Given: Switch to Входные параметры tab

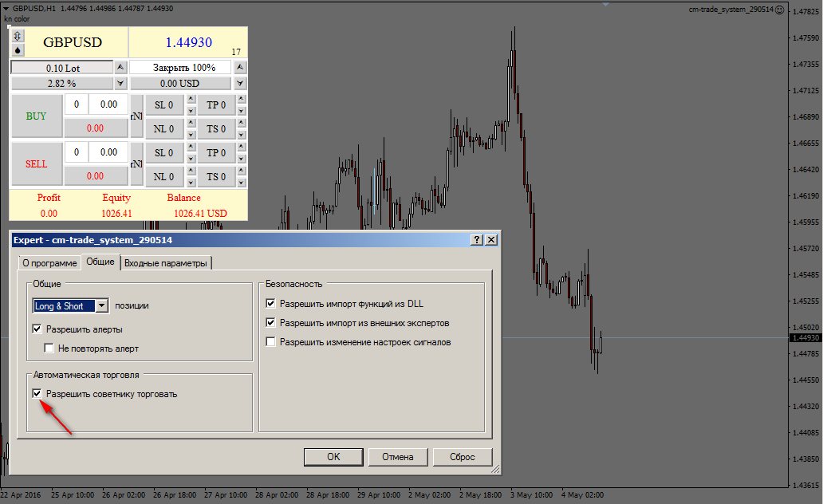Looking at the screenshot, I should [167, 263].
